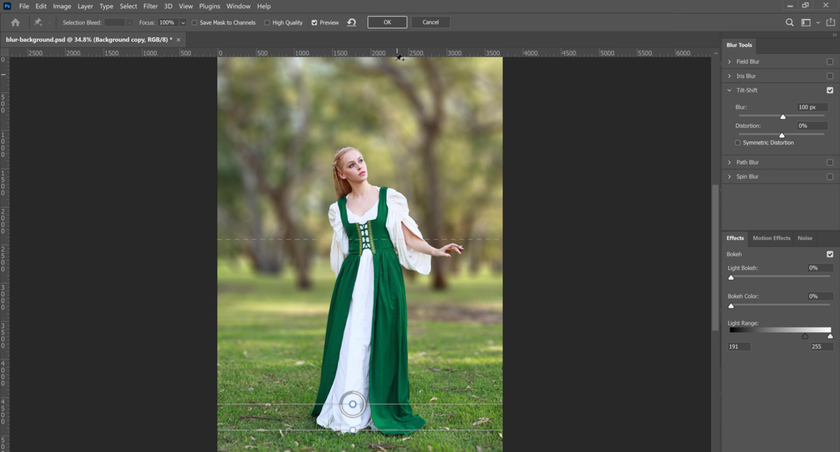The width and height of the screenshot is (840, 452).
Task: Click the workspace layout icon
Action: point(806,22)
